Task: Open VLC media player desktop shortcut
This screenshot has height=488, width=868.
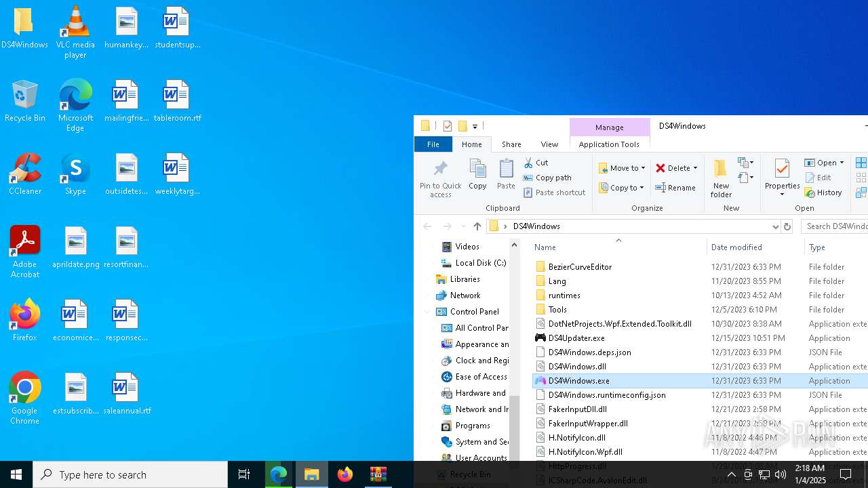Action: click(x=75, y=32)
